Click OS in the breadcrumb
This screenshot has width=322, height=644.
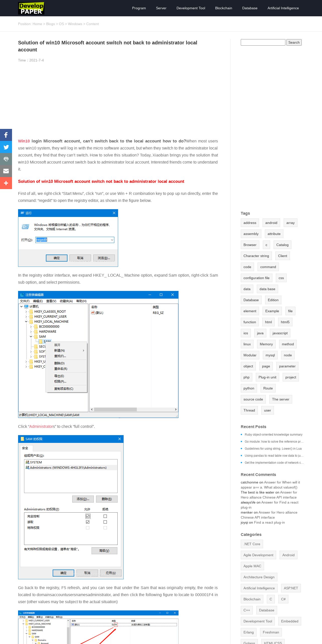tap(61, 24)
